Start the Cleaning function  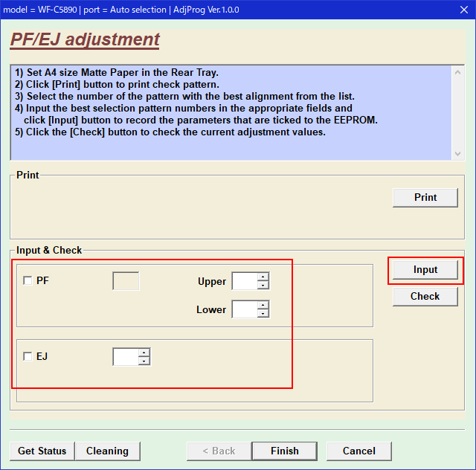coord(107,451)
